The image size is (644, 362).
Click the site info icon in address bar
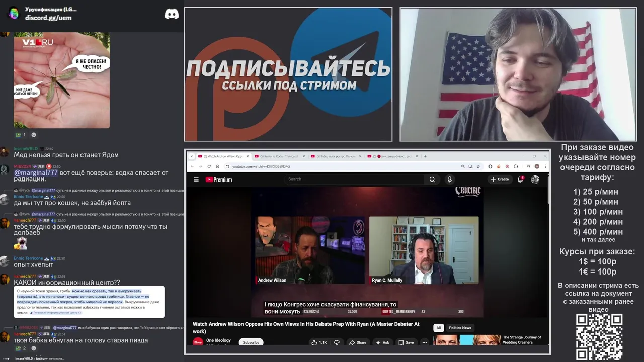pos(227,166)
